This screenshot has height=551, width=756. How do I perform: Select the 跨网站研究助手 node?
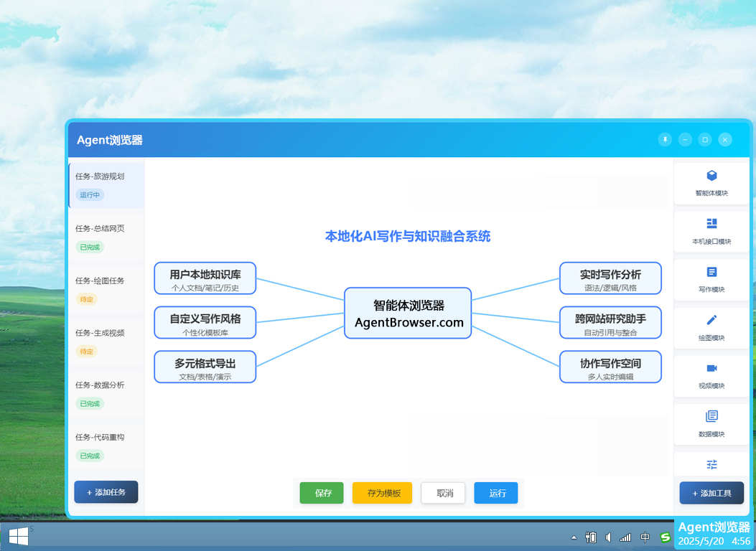pos(610,322)
